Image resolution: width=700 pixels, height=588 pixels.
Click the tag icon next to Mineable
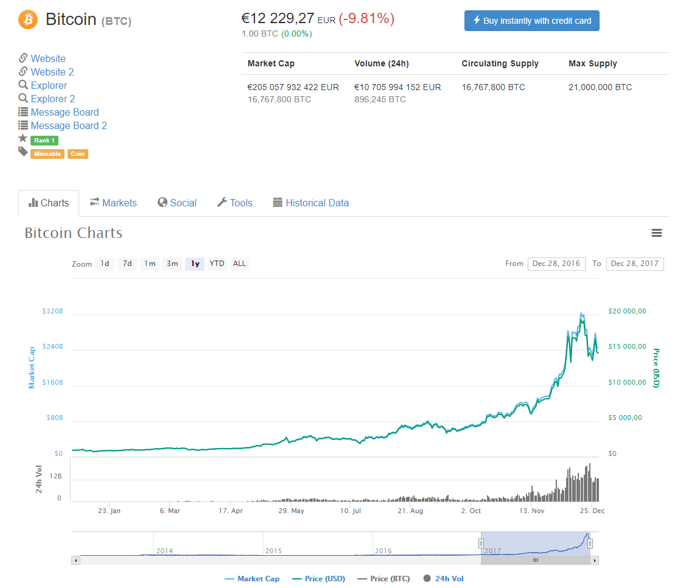tap(23, 152)
